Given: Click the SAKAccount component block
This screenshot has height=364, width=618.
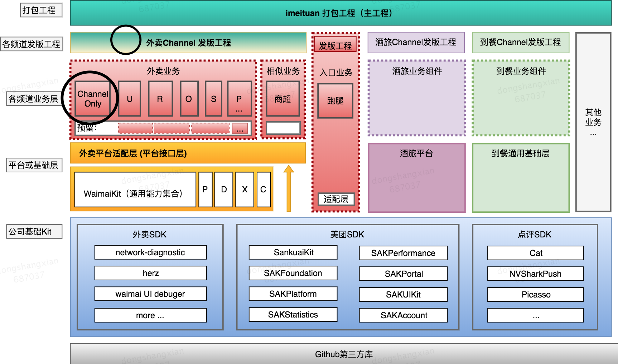Looking at the screenshot, I should point(403,315).
